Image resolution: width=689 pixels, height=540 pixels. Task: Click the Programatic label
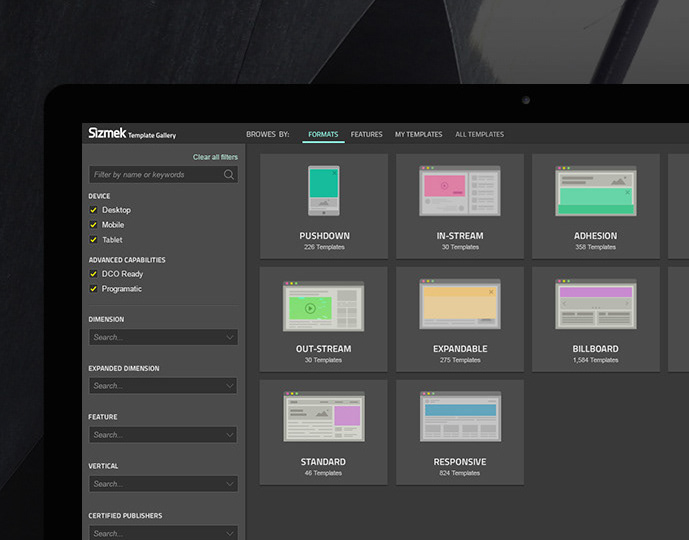pos(122,289)
